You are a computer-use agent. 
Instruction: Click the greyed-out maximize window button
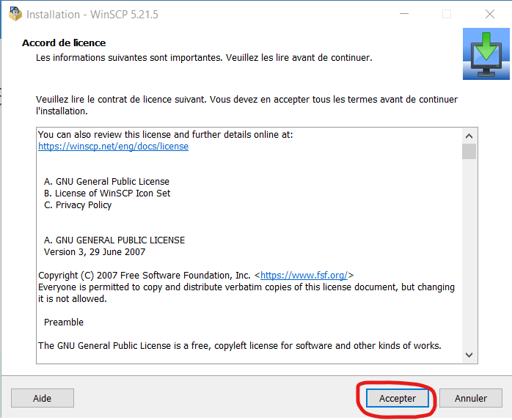[446, 14]
